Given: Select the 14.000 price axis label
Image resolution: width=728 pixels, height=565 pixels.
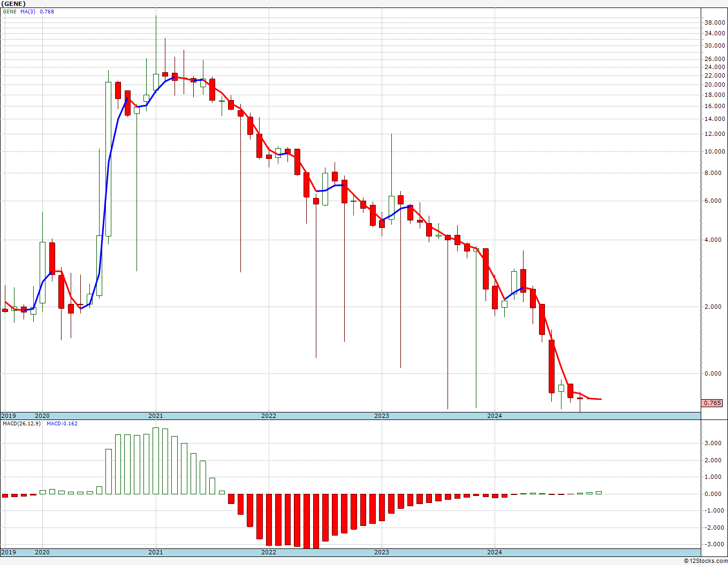Looking at the screenshot, I should click(x=715, y=119).
